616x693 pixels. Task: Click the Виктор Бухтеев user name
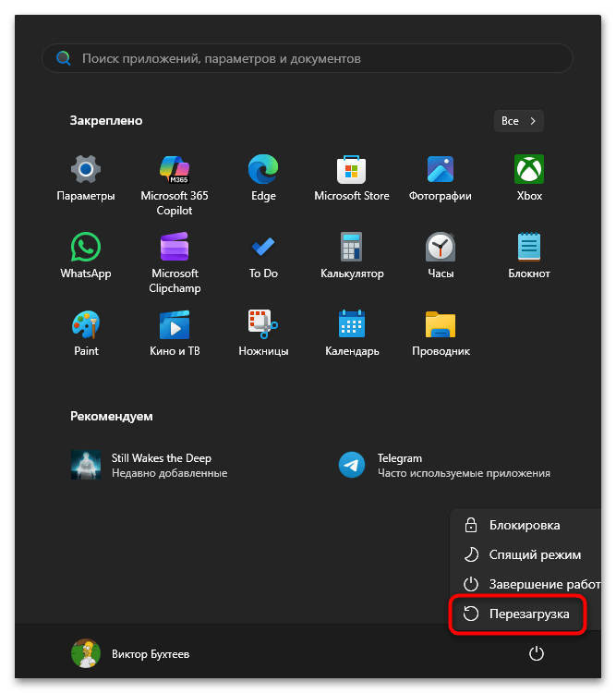(x=151, y=654)
